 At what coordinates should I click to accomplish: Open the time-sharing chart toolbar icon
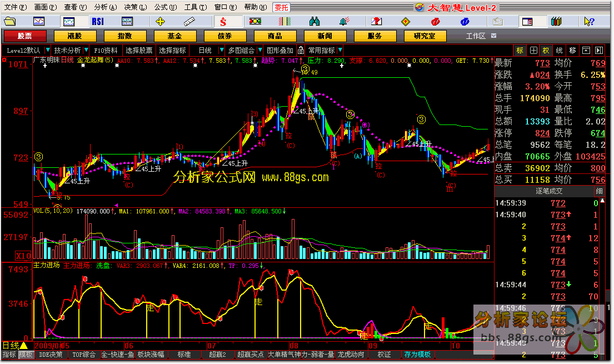[x=39, y=21]
